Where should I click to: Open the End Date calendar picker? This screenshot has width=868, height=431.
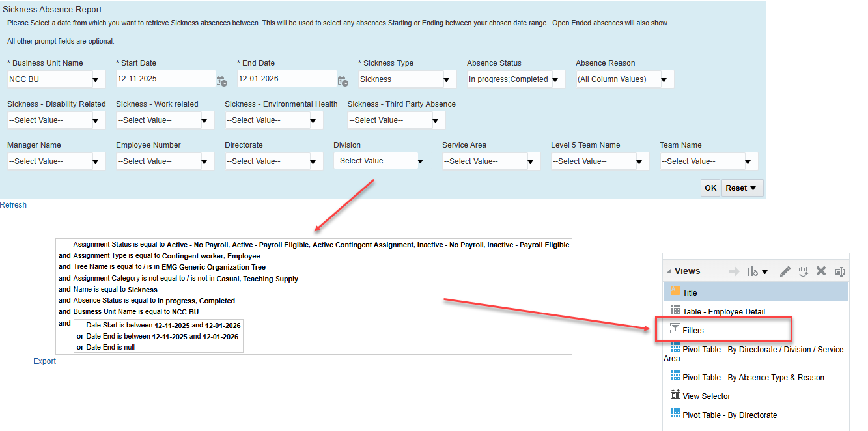pos(343,81)
